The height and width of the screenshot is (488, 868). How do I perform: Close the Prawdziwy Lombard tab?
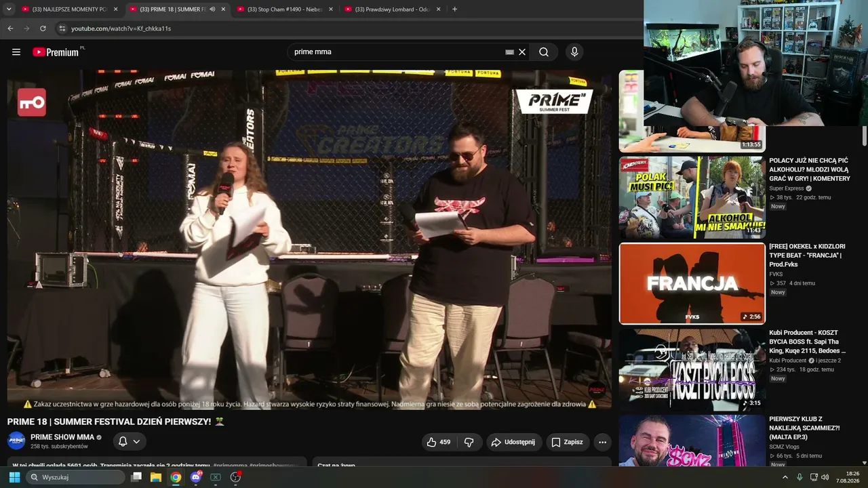[438, 9]
